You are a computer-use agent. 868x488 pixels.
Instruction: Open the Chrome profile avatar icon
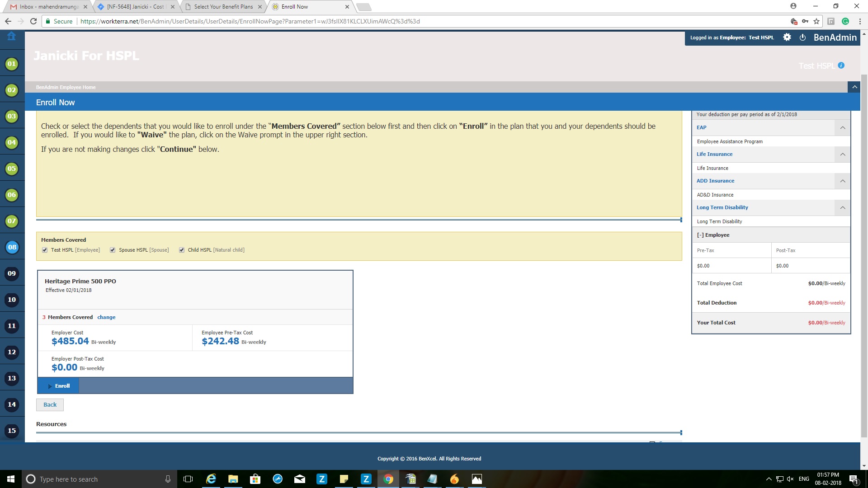coord(793,6)
